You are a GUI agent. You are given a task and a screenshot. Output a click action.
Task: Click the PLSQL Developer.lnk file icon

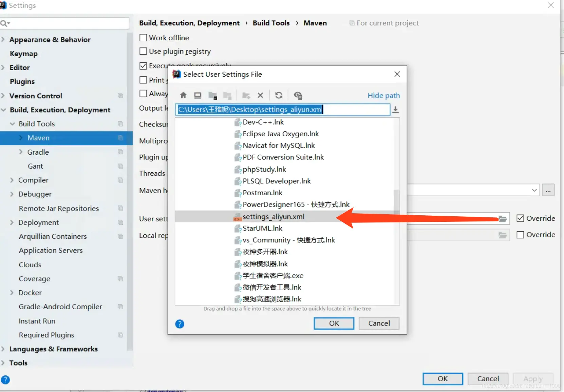[238, 181]
